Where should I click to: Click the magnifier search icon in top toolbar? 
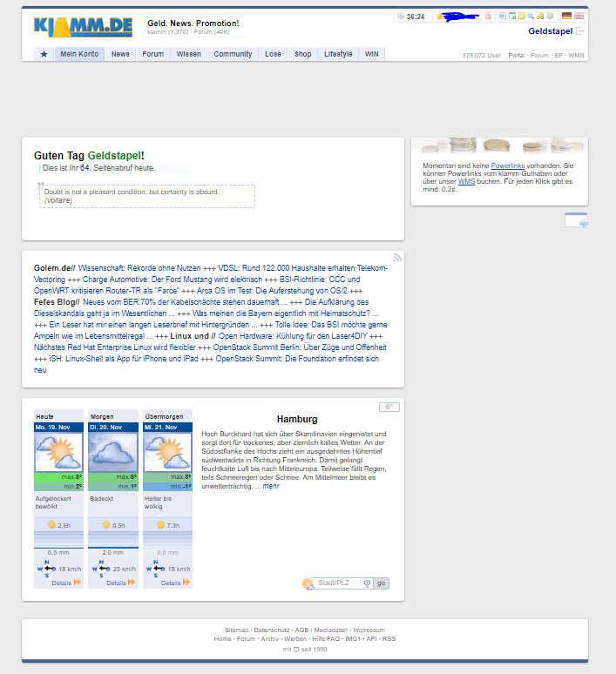point(531,16)
